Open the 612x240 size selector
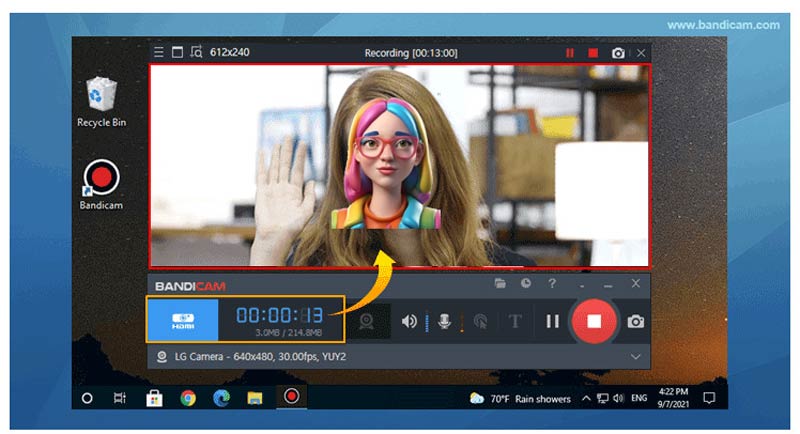The width and height of the screenshot is (800, 434). [229, 52]
